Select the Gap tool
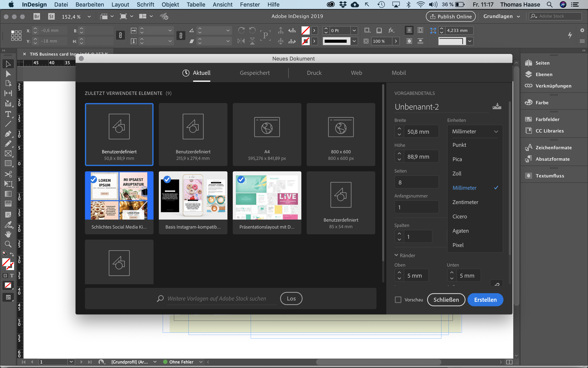Image resolution: width=588 pixels, height=368 pixels. pos(8,93)
